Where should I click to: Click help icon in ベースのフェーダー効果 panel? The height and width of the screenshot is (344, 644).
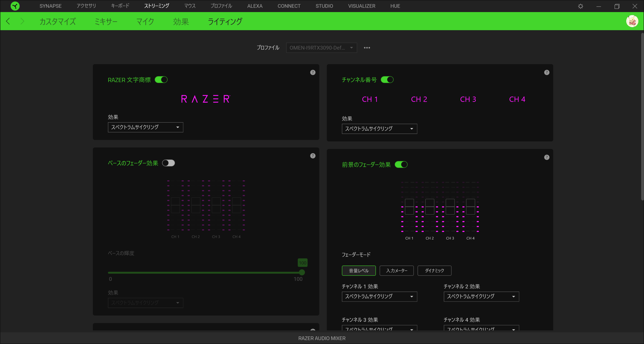tap(313, 156)
